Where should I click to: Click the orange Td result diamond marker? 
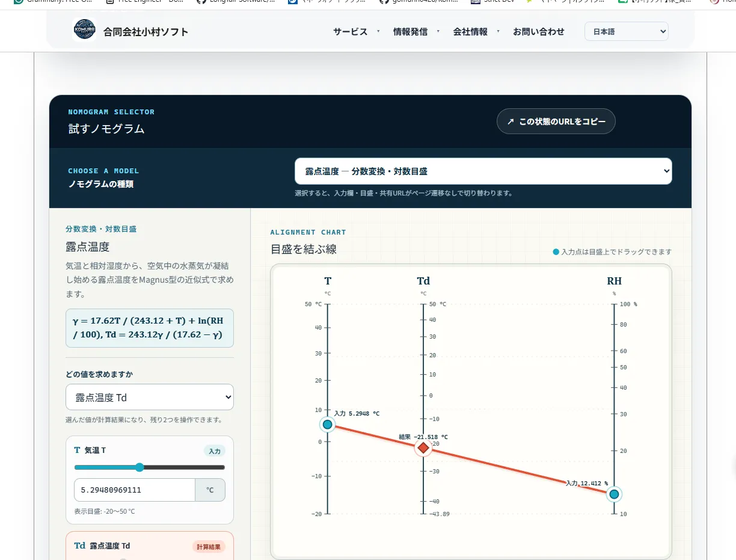pyautogui.click(x=423, y=448)
